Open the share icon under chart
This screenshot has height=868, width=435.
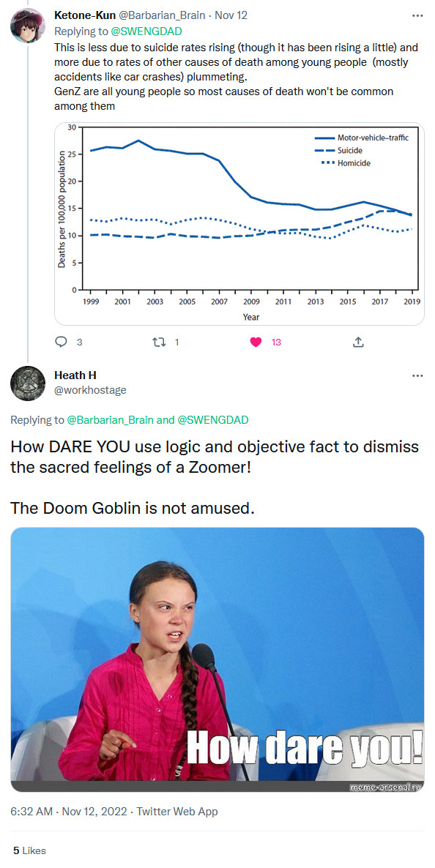[x=358, y=342]
